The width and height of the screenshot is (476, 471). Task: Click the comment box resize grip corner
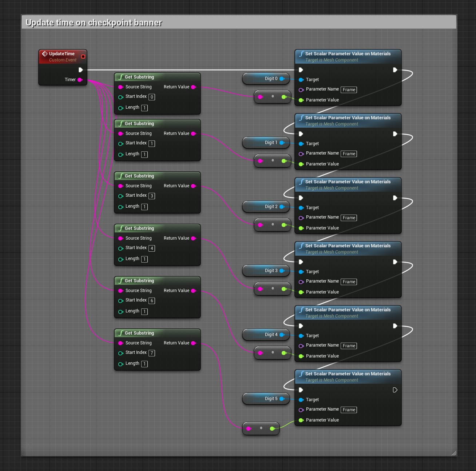click(453, 453)
